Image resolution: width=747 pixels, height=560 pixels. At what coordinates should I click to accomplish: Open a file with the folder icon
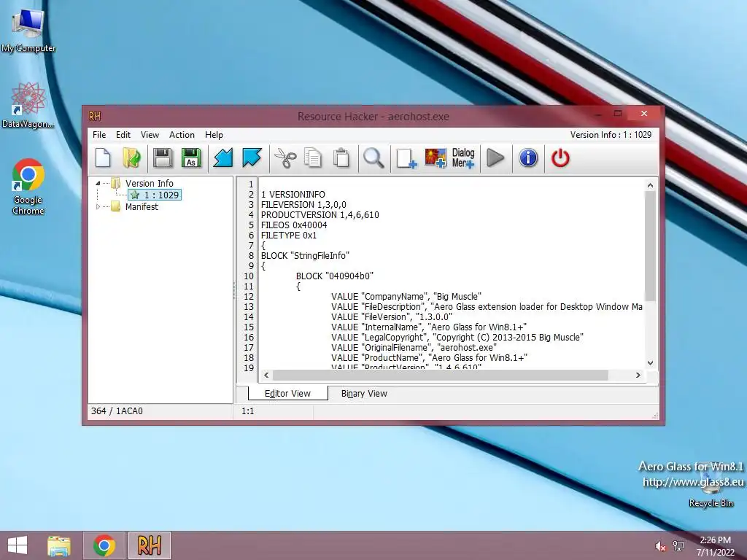coord(131,158)
